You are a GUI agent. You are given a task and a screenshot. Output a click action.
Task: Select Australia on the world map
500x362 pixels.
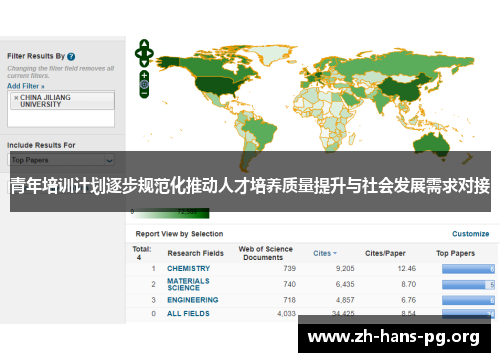432,144
